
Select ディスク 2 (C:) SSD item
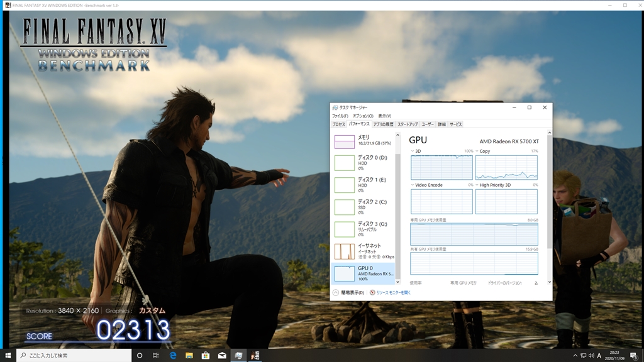362,207
